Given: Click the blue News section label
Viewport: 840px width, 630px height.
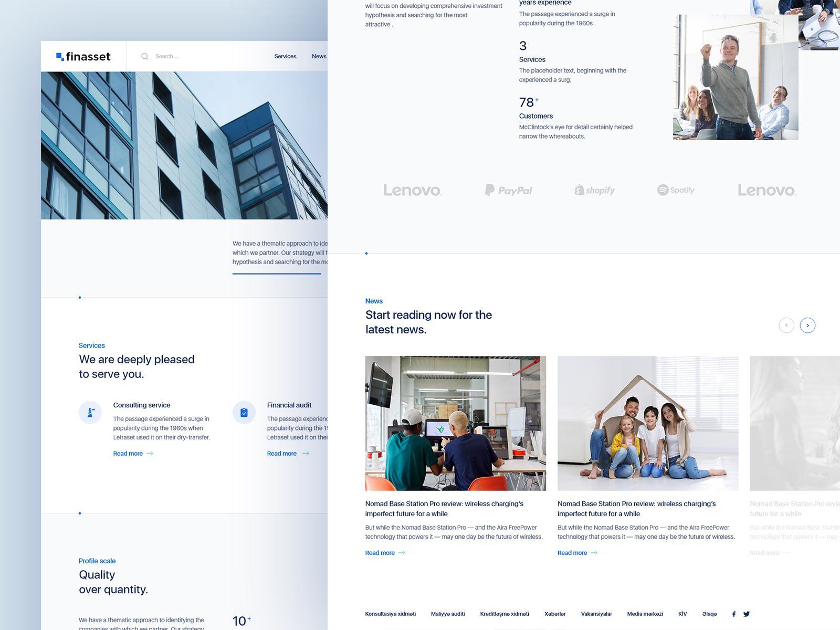Looking at the screenshot, I should pos(374,301).
